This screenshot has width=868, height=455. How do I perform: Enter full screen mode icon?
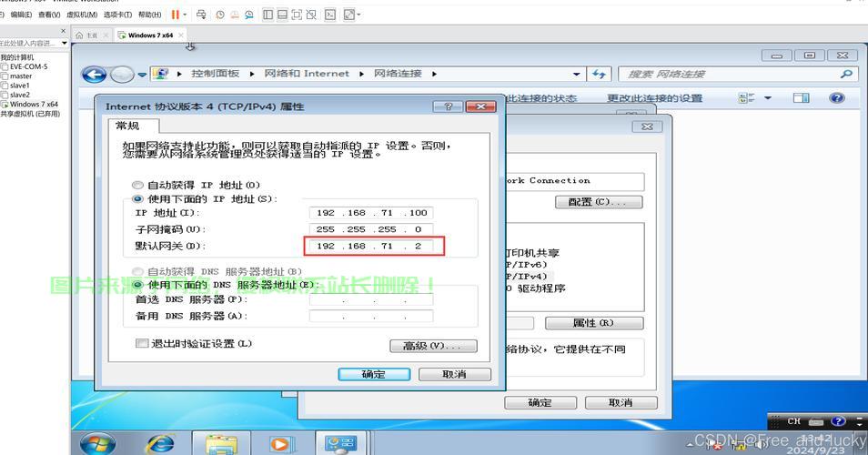pos(297,15)
